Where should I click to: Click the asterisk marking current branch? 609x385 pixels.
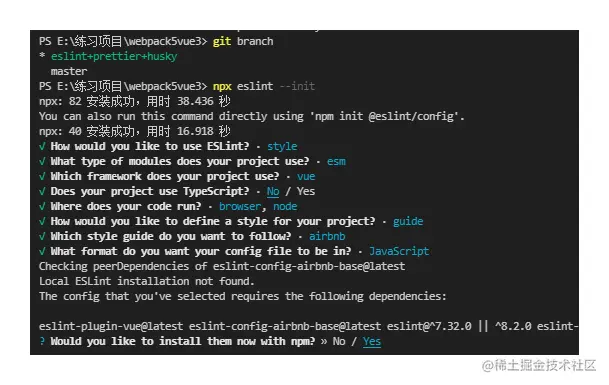[42, 56]
